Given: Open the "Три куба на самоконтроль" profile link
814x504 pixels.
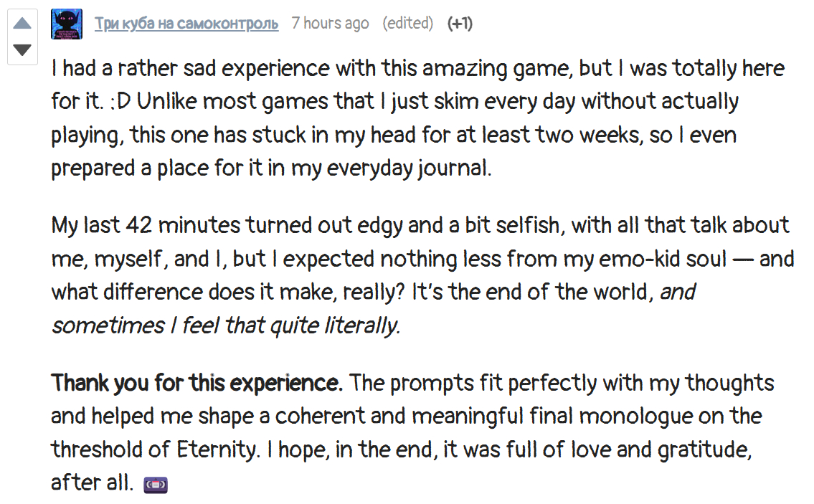Looking at the screenshot, I should click(186, 24).
